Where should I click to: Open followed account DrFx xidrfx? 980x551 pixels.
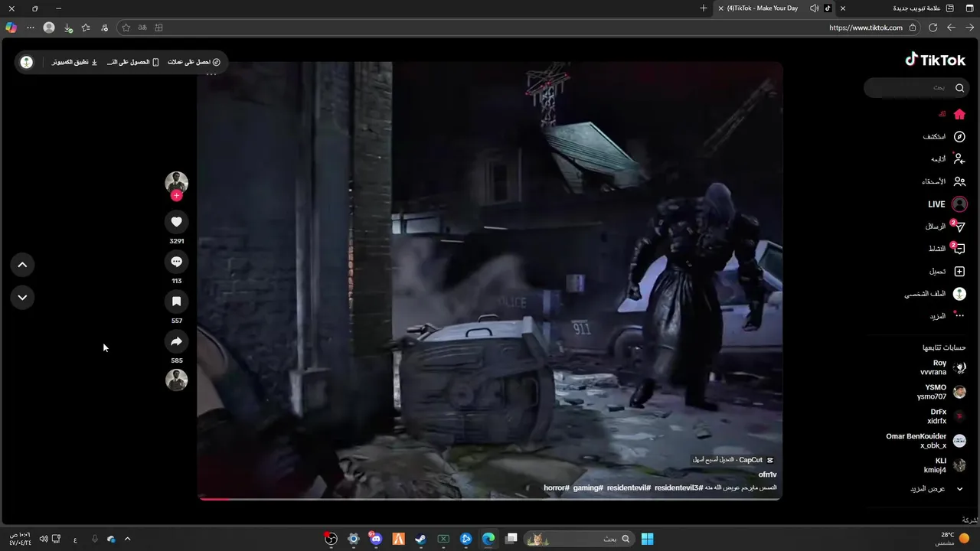pos(946,416)
